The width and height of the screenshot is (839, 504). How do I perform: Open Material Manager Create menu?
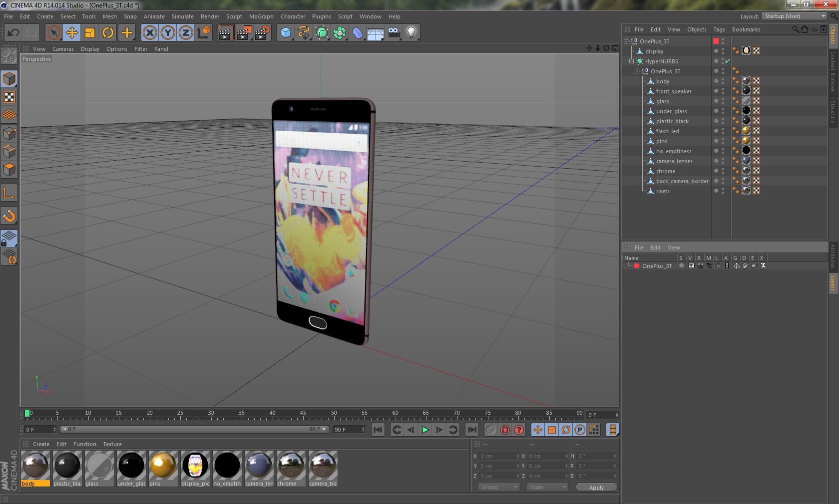(41, 444)
